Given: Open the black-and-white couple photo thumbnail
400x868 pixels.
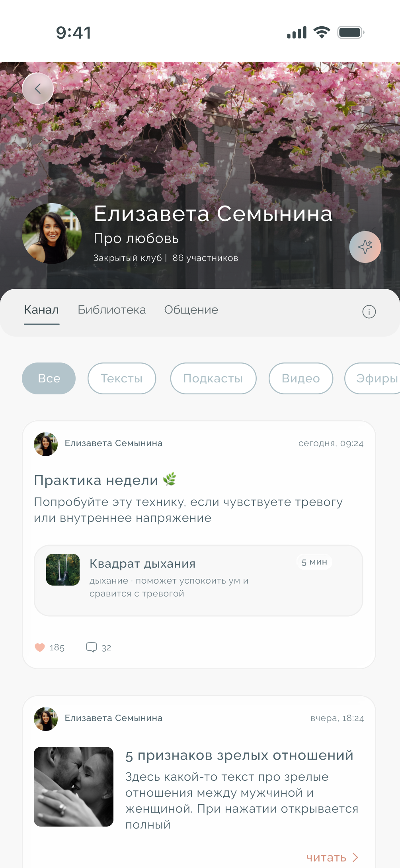Looking at the screenshot, I should [x=74, y=787].
